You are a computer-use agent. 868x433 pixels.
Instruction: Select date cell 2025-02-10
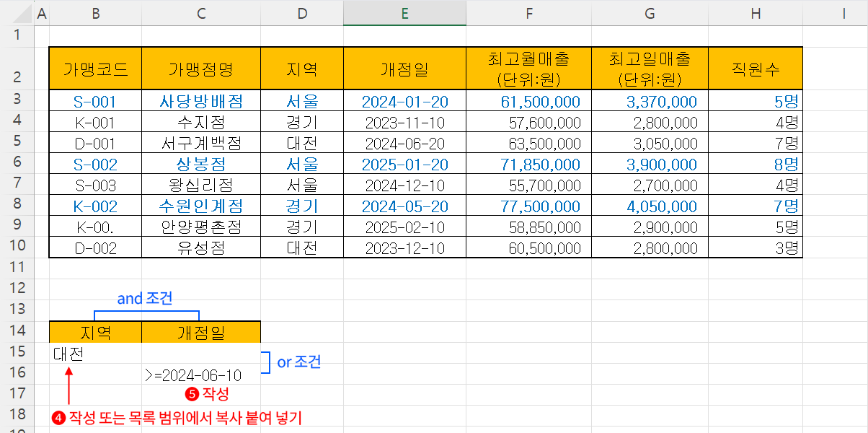[404, 226]
